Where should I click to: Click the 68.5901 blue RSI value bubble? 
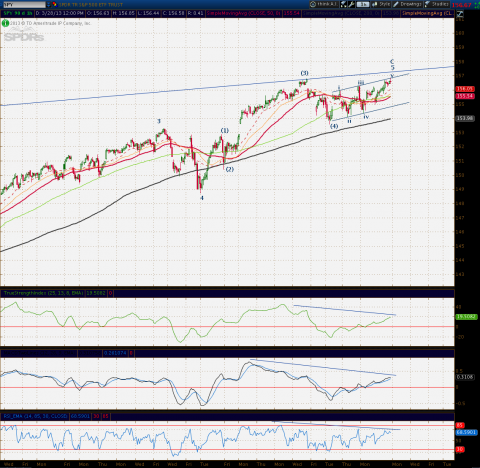[x=466, y=432]
